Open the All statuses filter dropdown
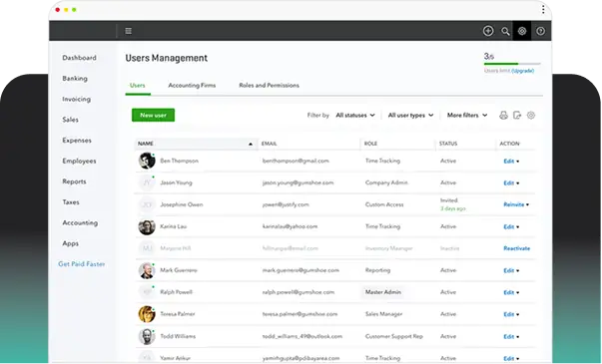This screenshot has width=602, height=364. click(355, 115)
